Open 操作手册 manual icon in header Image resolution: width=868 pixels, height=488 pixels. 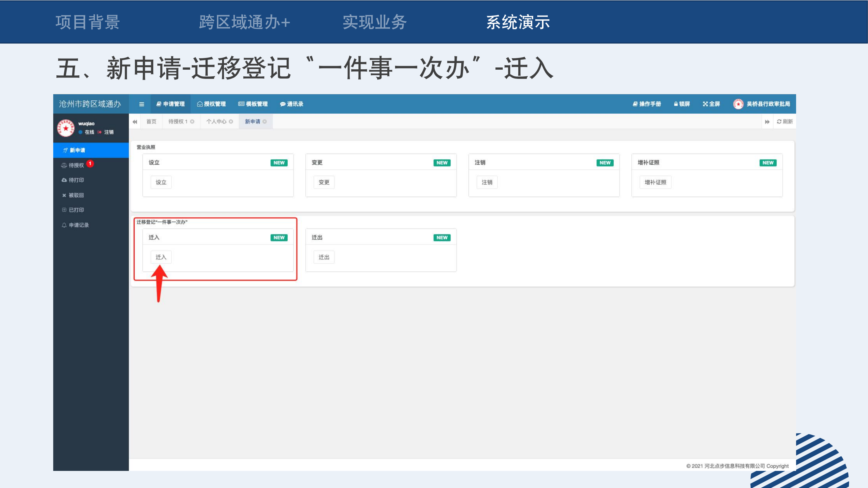click(x=635, y=104)
